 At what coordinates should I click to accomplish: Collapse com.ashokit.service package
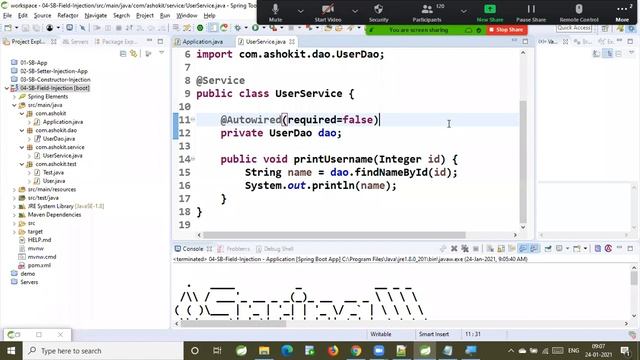22,147
